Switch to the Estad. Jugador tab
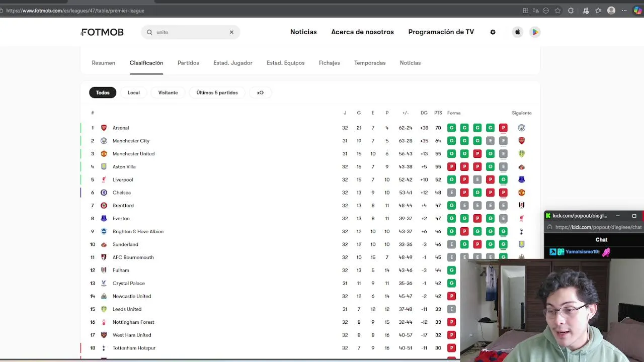 pos(232,63)
